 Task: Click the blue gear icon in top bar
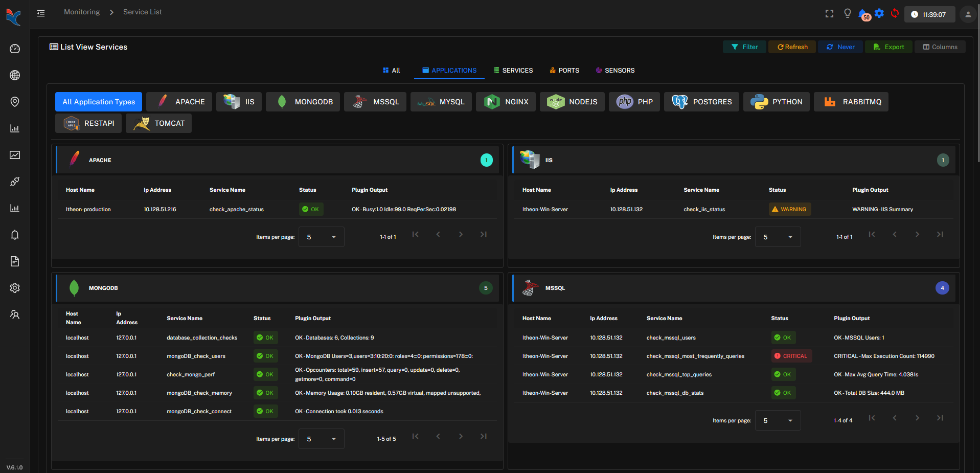[x=879, y=13]
